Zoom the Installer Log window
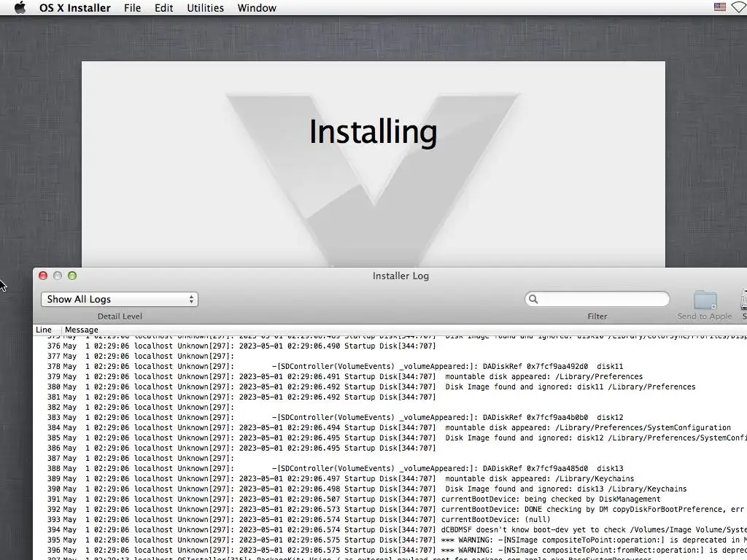Screen dimensions: 747x560 pos(72,276)
